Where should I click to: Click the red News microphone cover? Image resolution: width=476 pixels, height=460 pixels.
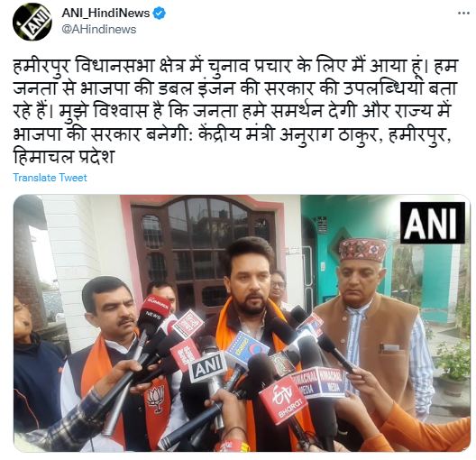pos(156,308)
